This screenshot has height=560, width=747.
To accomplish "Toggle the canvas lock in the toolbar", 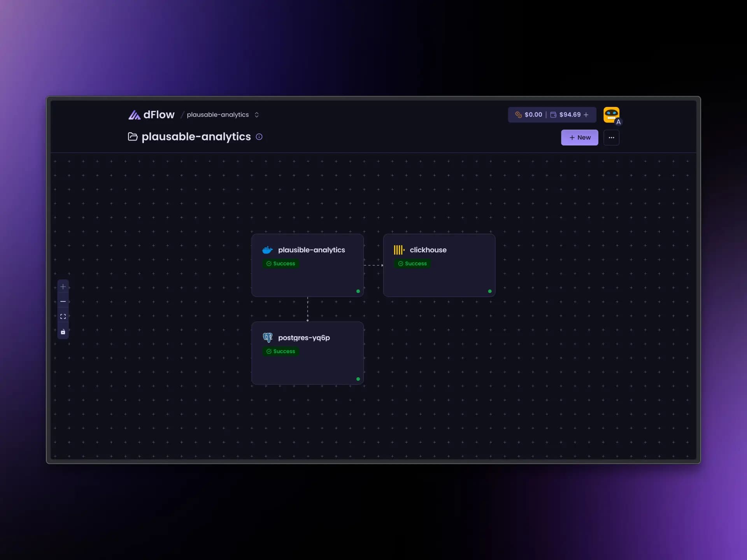I will tap(63, 331).
